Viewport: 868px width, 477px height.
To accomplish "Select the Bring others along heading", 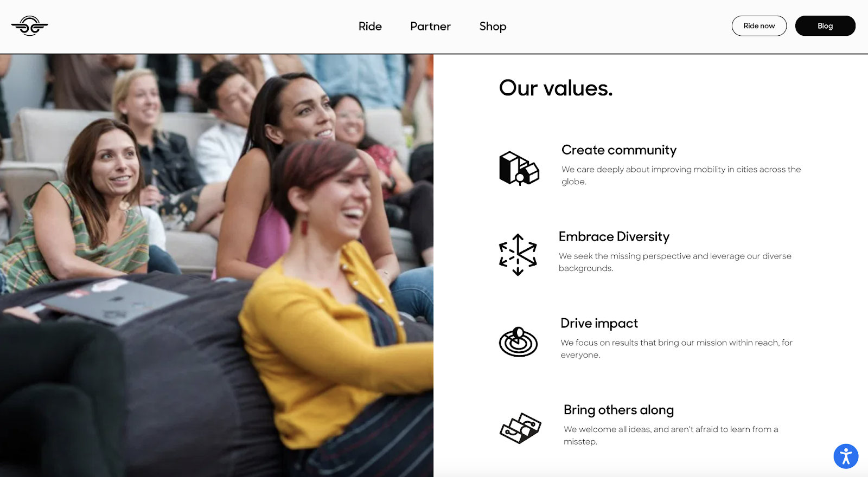I will pyautogui.click(x=618, y=410).
